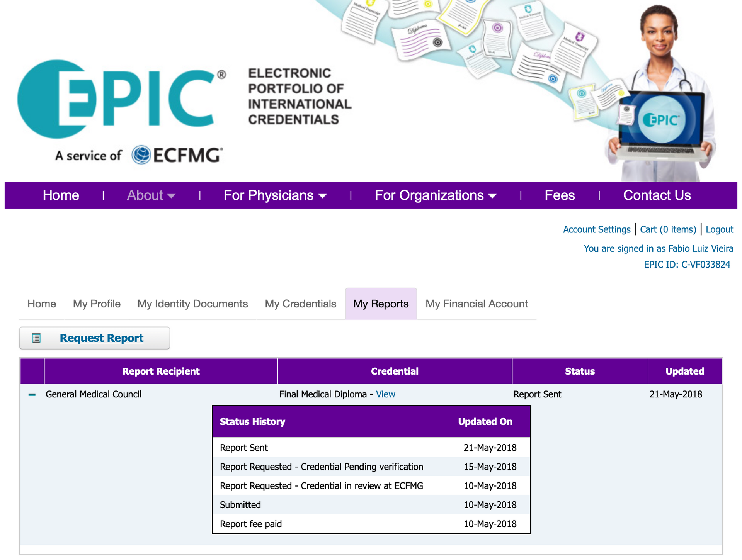Open the My Credentials tab
Image resolution: width=742 pixels, height=560 pixels.
click(300, 304)
